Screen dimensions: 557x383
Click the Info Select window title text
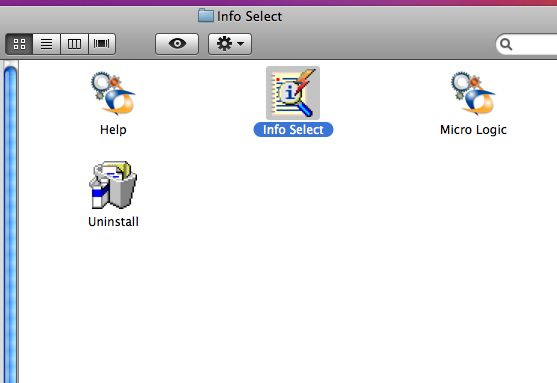click(249, 16)
